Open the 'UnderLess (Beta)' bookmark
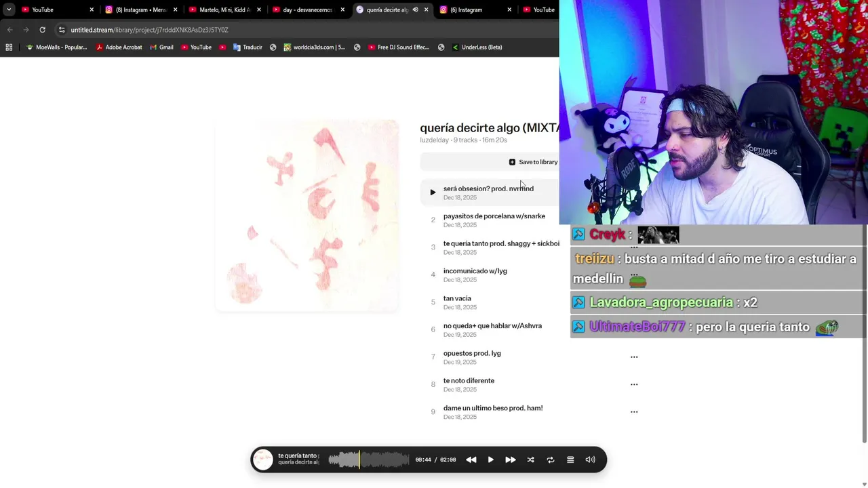This screenshot has height=488, width=868. [x=477, y=47]
